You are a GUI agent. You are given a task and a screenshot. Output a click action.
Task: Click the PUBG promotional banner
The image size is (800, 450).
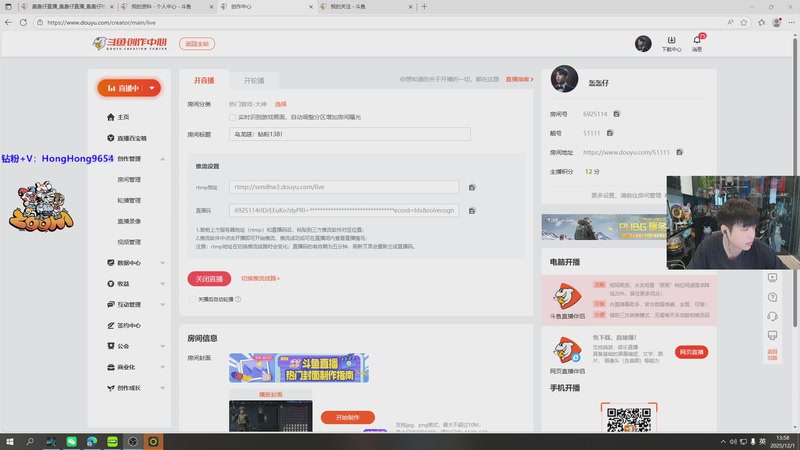click(604, 227)
